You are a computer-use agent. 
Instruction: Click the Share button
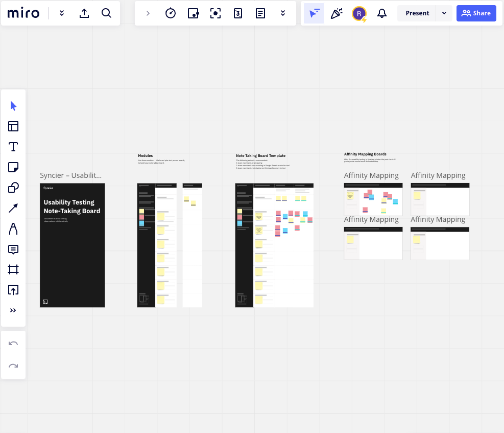pyautogui.click(x=476, y=13)
